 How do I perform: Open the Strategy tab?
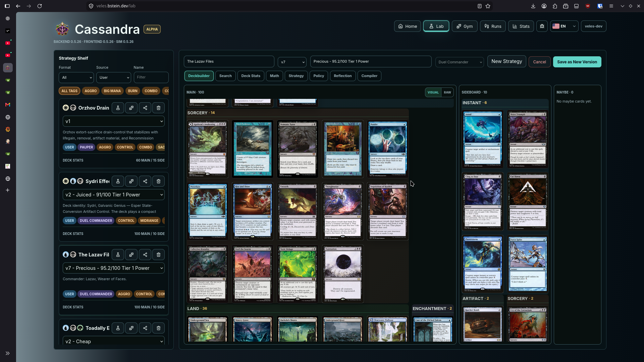(296, 76)
